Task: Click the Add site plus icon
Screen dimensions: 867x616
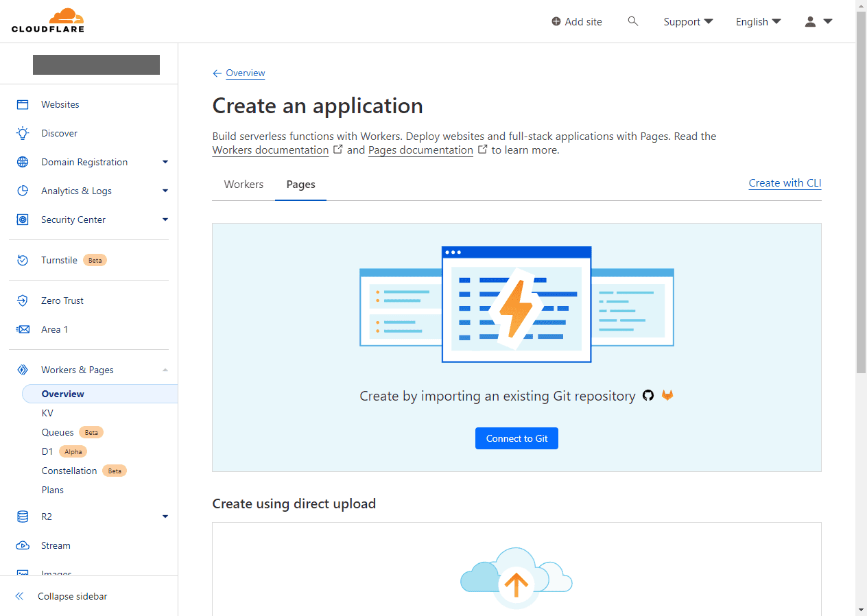Action: click(x=556, y=22)
